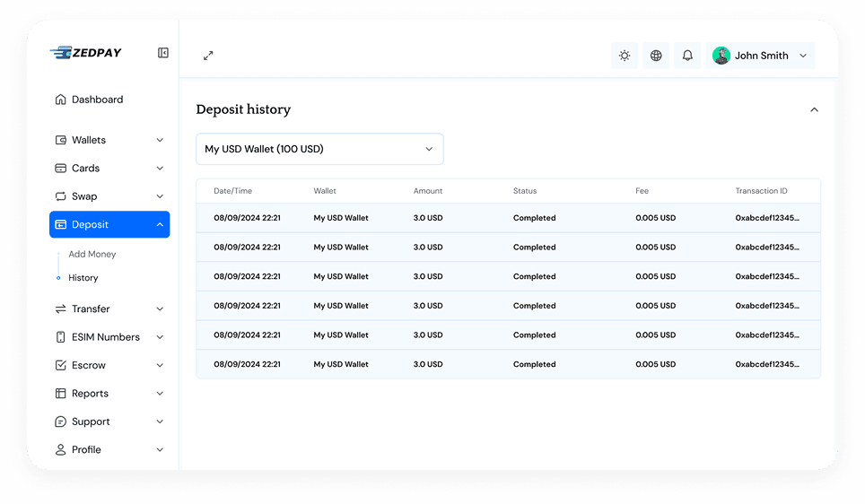Open the Dashboard menu item
Screen dimensions: 865x504
97,100
